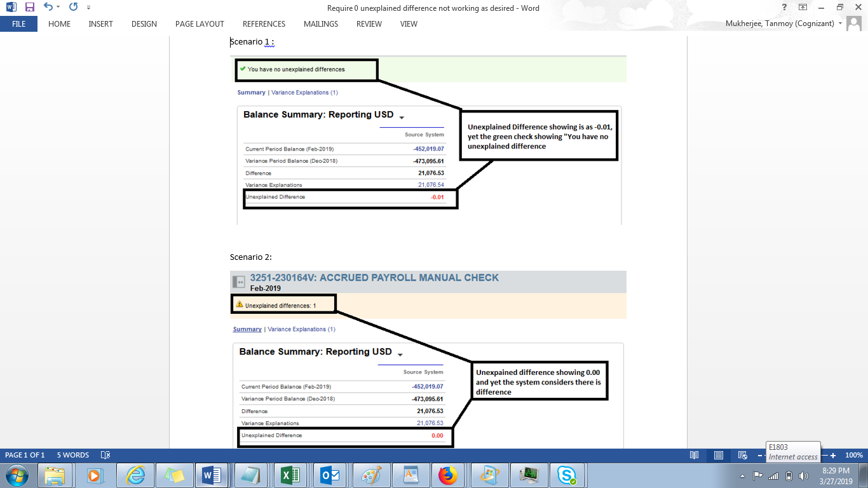Open the DESIGN ribbon tab
Screen dimensions: 868x488
(144, 24)
